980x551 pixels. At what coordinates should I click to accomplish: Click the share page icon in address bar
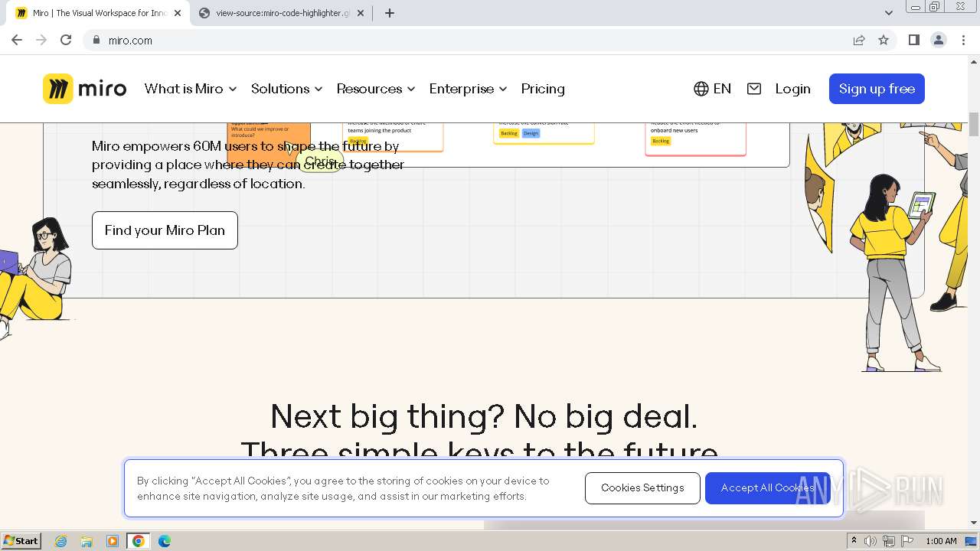(x=859, y=40)
